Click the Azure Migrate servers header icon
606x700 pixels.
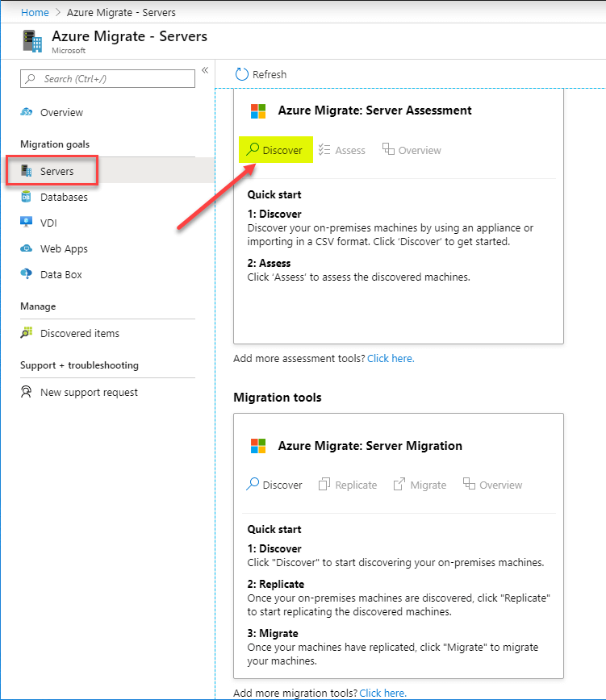click(32, 41)
